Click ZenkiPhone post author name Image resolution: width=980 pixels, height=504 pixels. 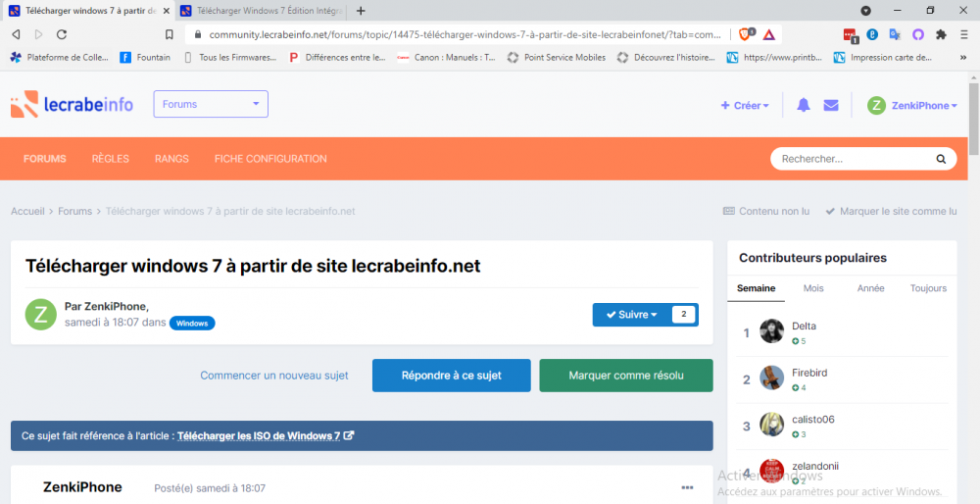pos(82,487)
